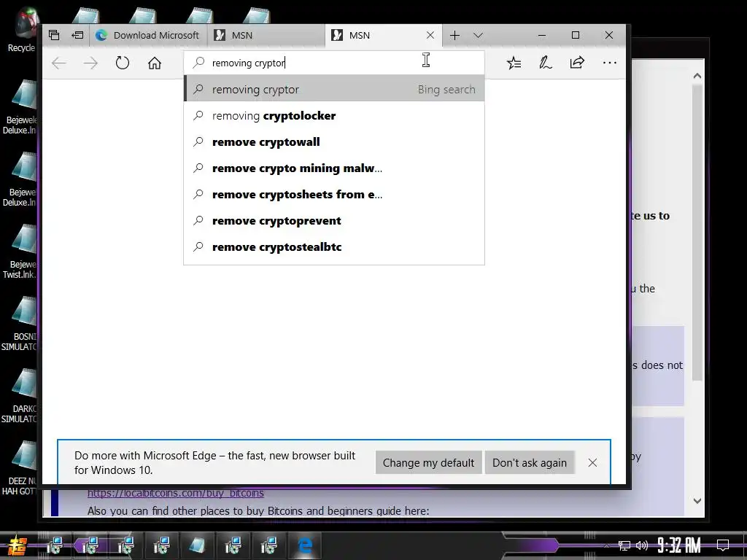Viewport: 747px width, 560px height.
Task: Select 'removing cryptor' Bing search suggestion
Action: pyautogui.click(x=334, y=89)
